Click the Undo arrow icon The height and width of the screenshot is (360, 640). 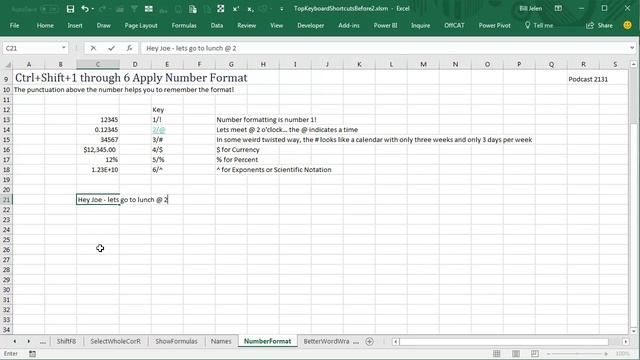click(x=84, y=9)
